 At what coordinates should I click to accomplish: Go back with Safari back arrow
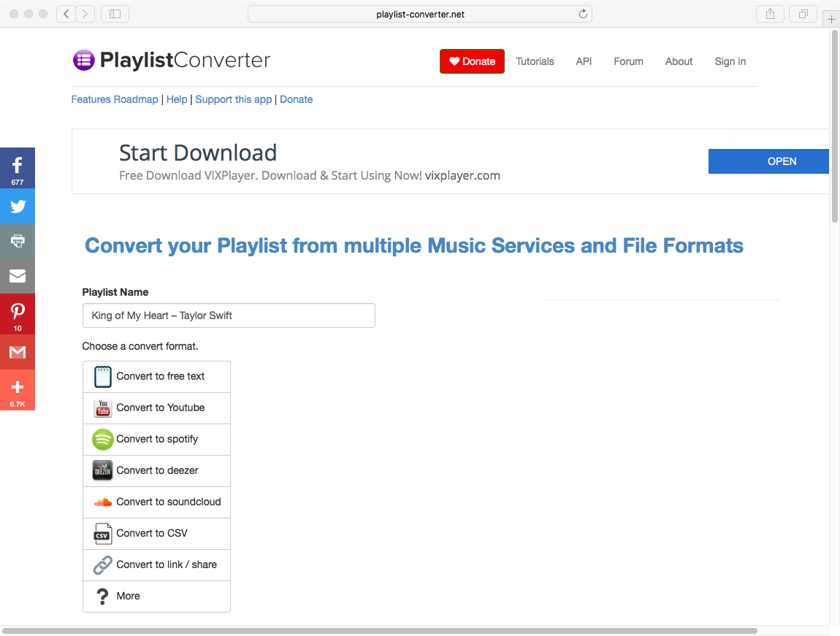tap(66, 14)
